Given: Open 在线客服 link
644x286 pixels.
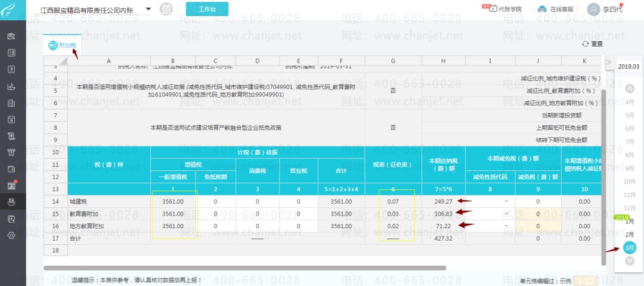Looking at the screenshot, I should pyautogui.click(x=562, y=9).
